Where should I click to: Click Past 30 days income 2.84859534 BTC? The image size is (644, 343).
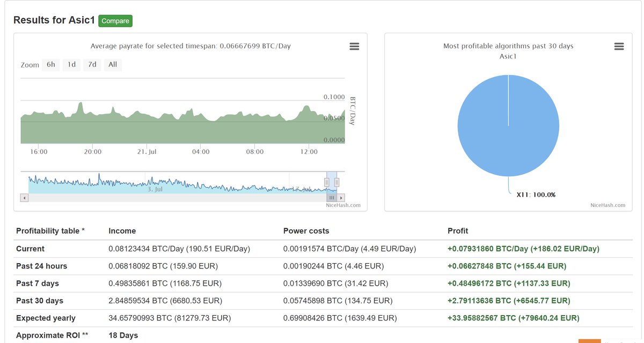[x=165, y=301]
